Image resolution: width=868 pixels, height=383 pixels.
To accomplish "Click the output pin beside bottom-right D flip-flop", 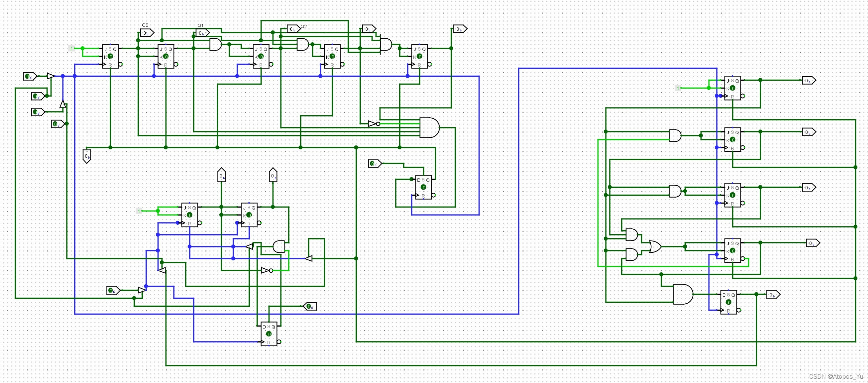I will click(773, 295).
